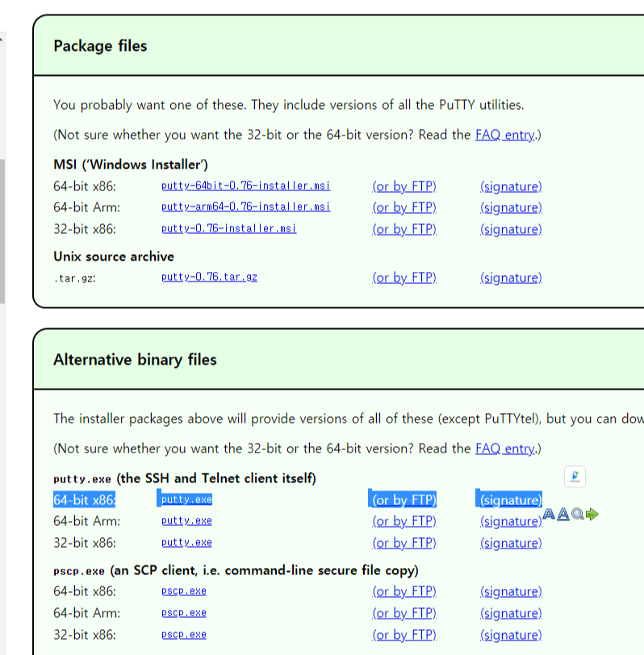Open the signature for the 32-bit x86 MSI installer
The width and height of the screenshot is (644, 655).
tap(511, 229)
